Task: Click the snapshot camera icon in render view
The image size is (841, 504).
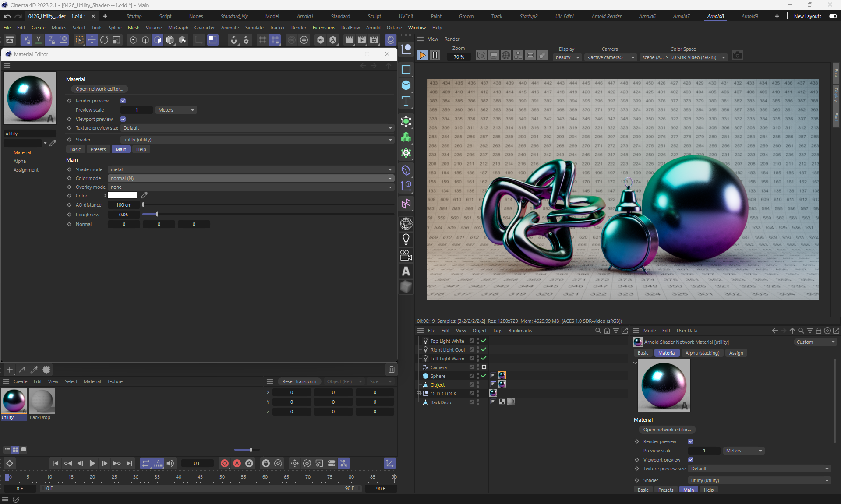Action: (x=737, y=56)
